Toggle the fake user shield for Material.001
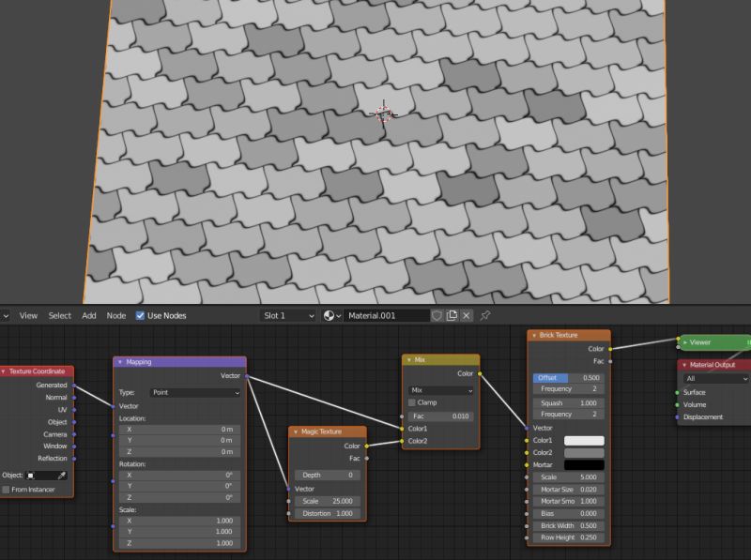Screen dimensions: 751x560 coord(437,316)
